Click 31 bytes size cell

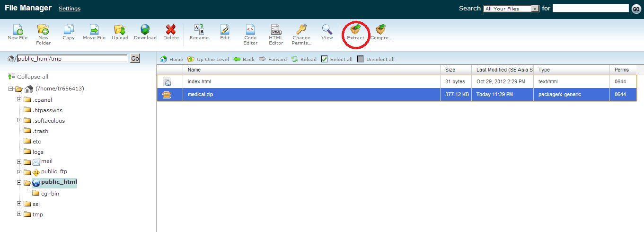(455, 82)
